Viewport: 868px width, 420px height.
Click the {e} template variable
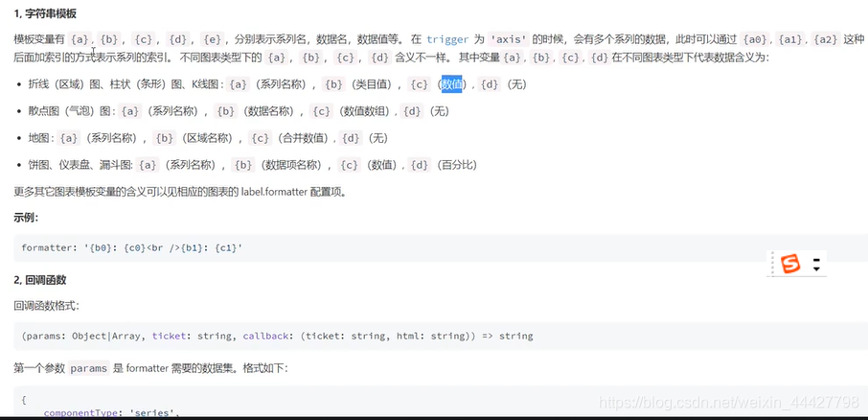pyautogui.click(x=212, y=39)
